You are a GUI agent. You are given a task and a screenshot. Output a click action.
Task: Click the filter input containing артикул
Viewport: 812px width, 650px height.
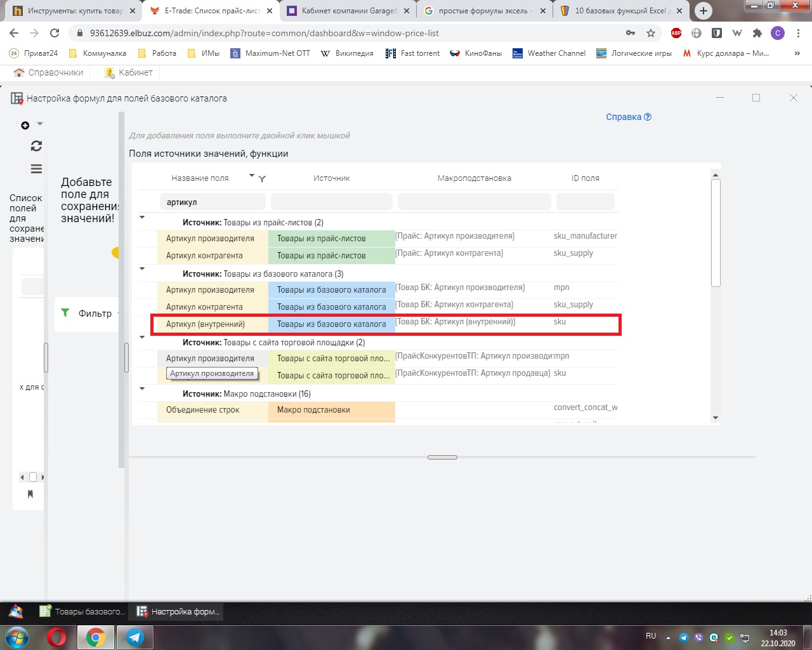click(213, 202)
